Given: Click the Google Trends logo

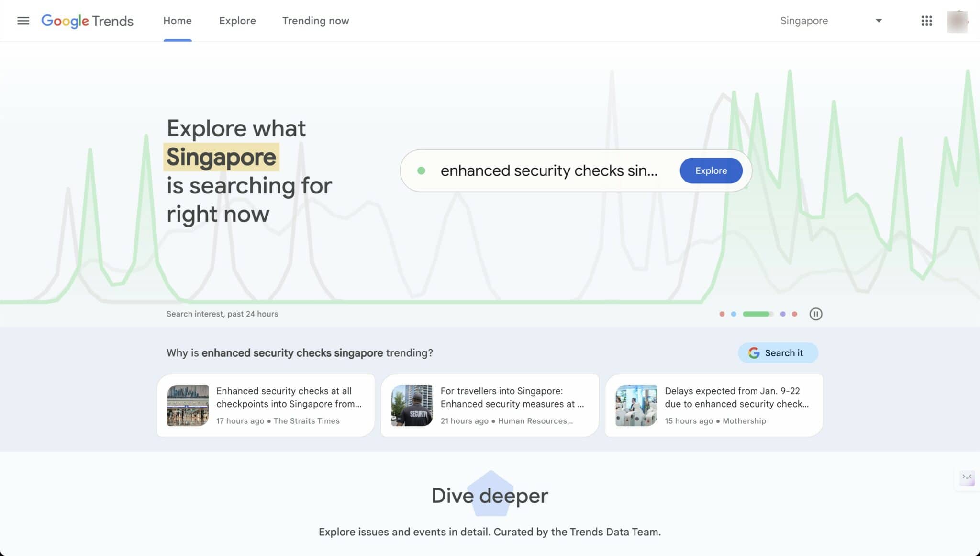Looking at the screenshot, I should click(x=87, y=21).
